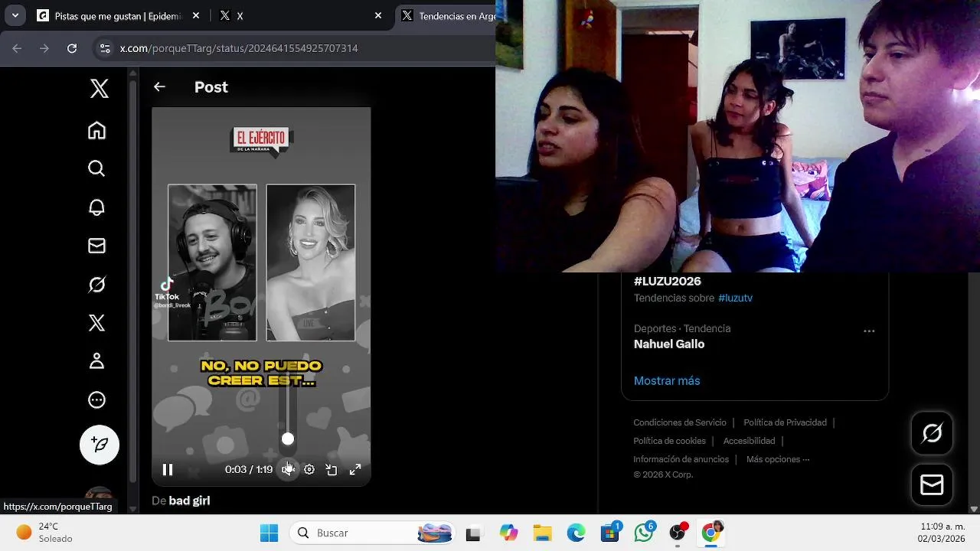The width and height of the screenshot is (980, 551).
Task: Close the middle 'X' browser tab
Action: click(x=378, y=15)
